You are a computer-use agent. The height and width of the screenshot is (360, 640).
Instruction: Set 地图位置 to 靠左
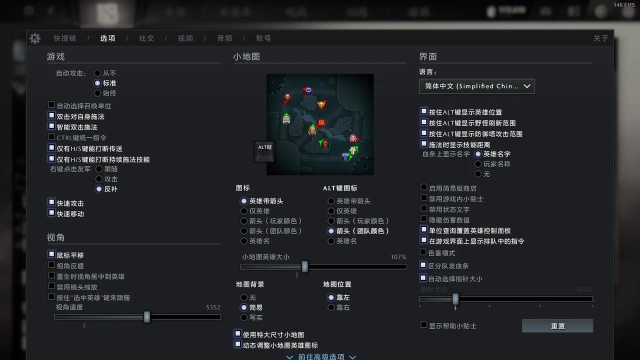[331, 297]
